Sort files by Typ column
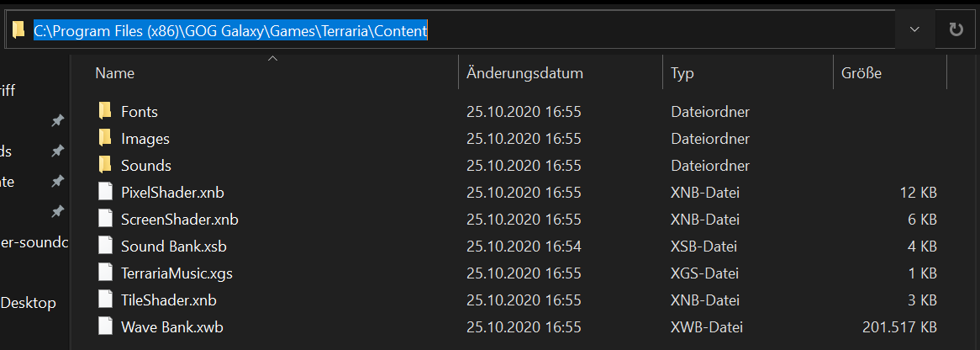The width and height of the screenshot is (980, 350). pos(682,73)
